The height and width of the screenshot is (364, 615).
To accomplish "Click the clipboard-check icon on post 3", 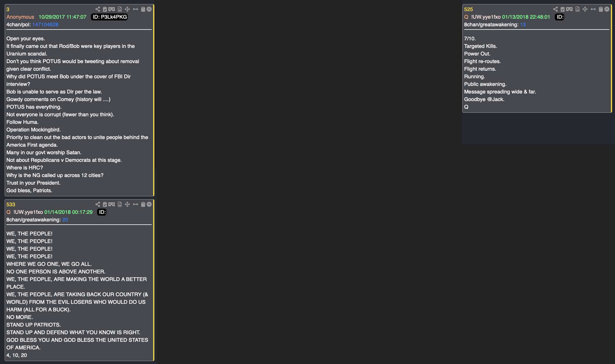I will (x=105, y=9).
